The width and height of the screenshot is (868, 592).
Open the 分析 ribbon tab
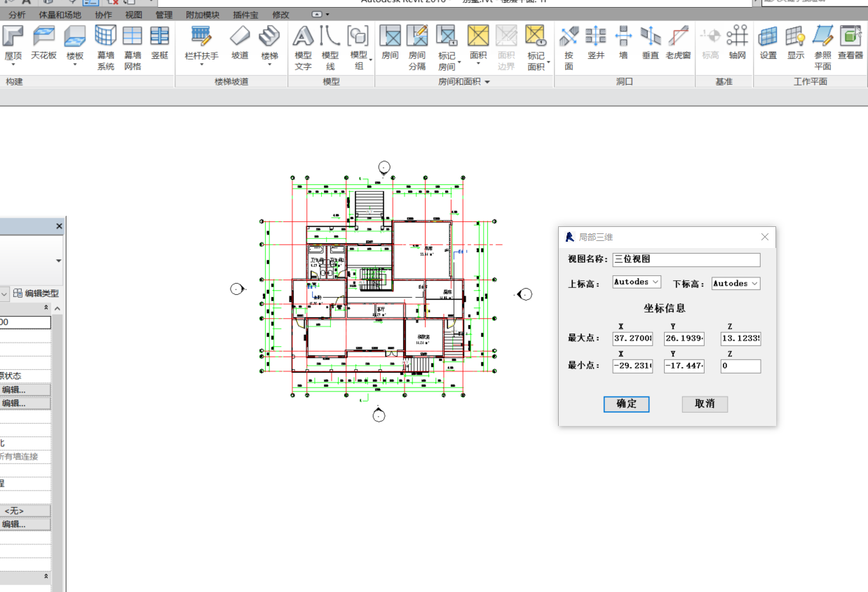18,15
